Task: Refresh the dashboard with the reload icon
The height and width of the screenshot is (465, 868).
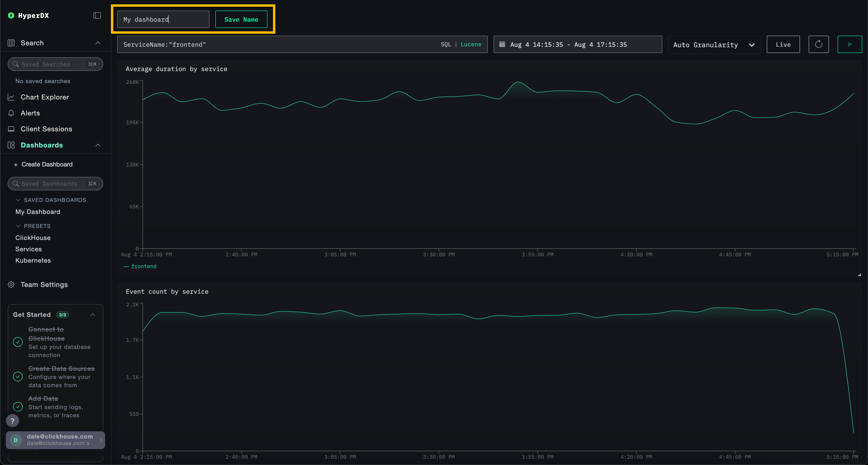Action: (819, 44)
